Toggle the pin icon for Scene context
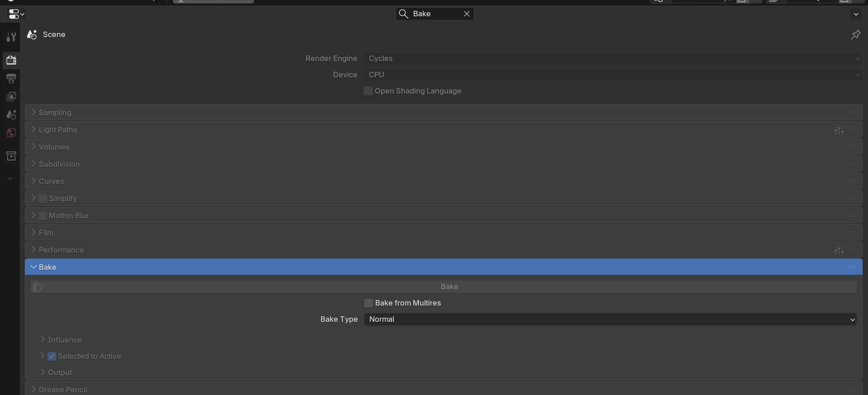This screenshot has height=395, width=868. coord(855,35)
